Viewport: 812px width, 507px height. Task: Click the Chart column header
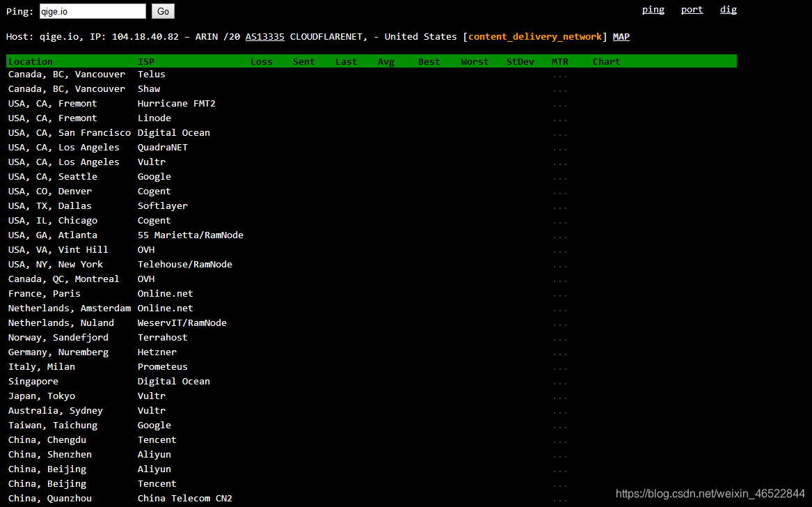tap(607, 61)
